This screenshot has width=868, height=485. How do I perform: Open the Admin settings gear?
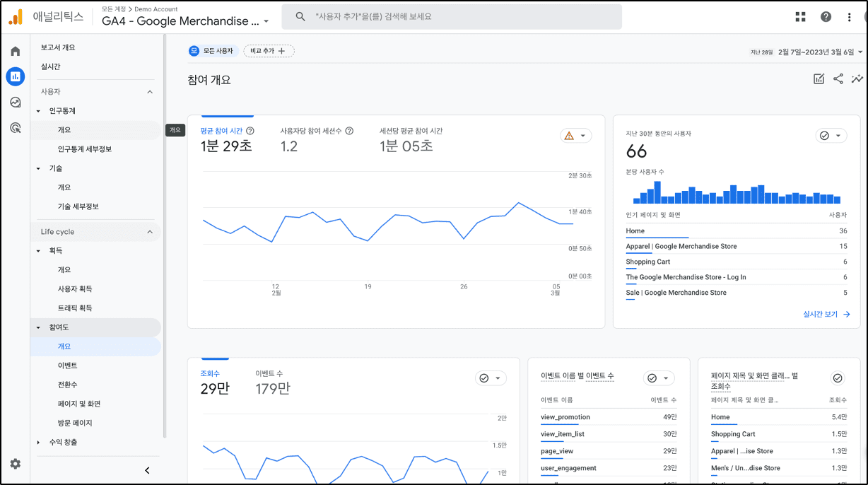[x=16, y=464]
